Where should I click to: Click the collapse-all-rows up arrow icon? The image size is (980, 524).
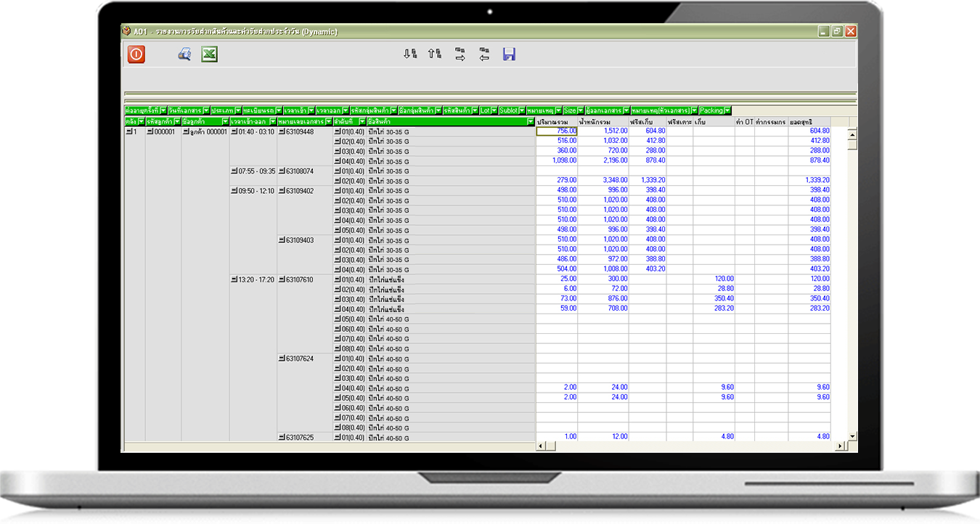click(x=434, y=54)
